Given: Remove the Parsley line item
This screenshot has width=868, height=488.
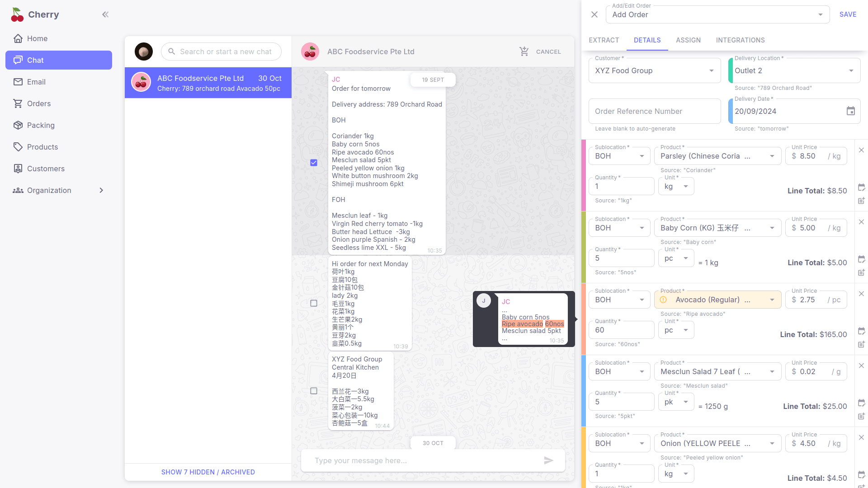Looking at the screenshot, I should pos(861,150).
